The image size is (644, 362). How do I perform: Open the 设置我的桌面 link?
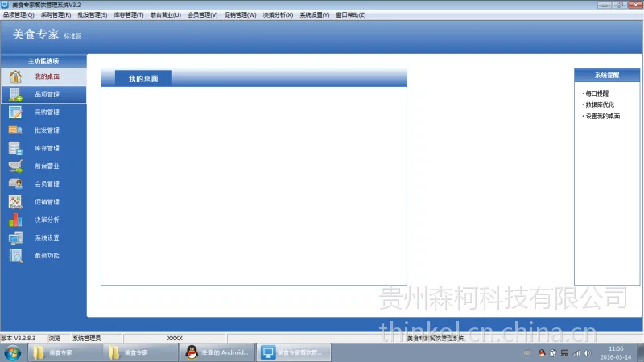click(x=602, y=116)
